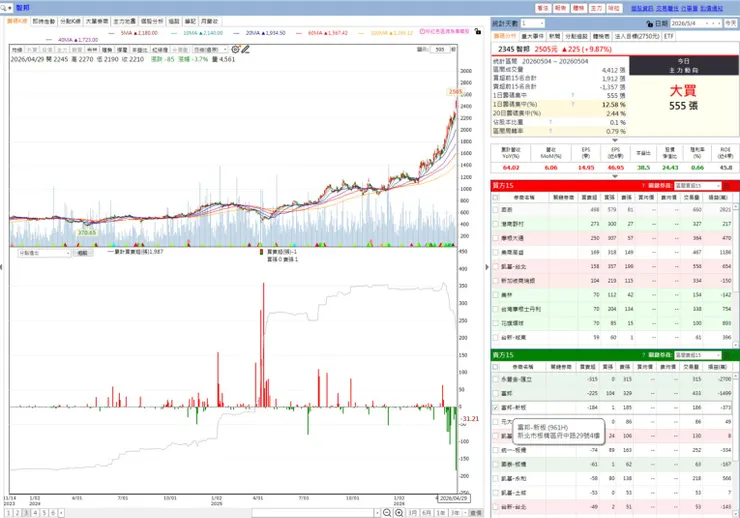740x518 pixels.
Task: Check the 美商高盛 broker row checkbox
Action: point(495,252)
